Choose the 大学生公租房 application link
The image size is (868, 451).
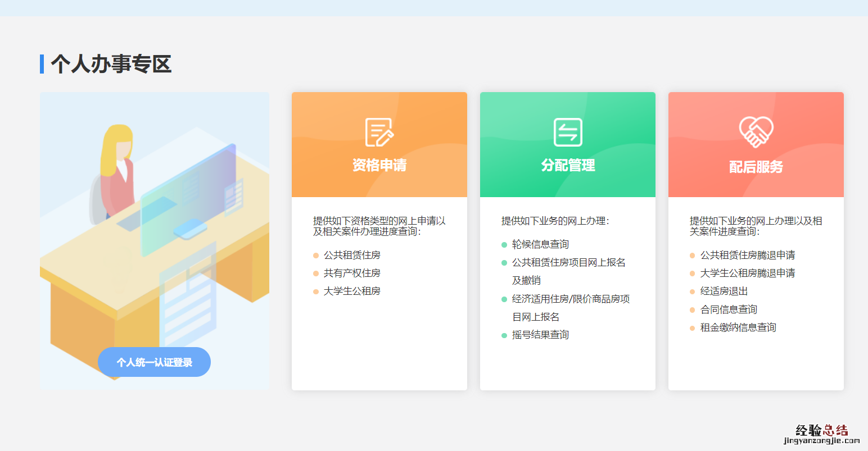pyautogui.click(x=352, y=291)
